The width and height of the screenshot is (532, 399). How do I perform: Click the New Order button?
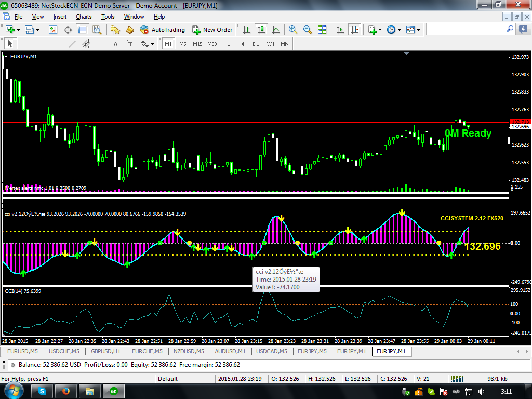(x=212, y=30)
